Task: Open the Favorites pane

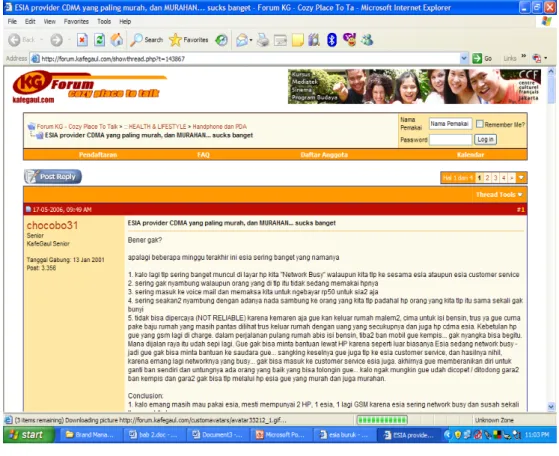Action: coord(189,40)
